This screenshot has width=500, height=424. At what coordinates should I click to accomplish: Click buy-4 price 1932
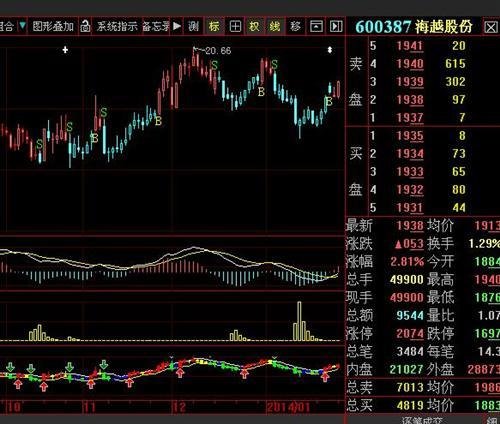coord(410,190)
